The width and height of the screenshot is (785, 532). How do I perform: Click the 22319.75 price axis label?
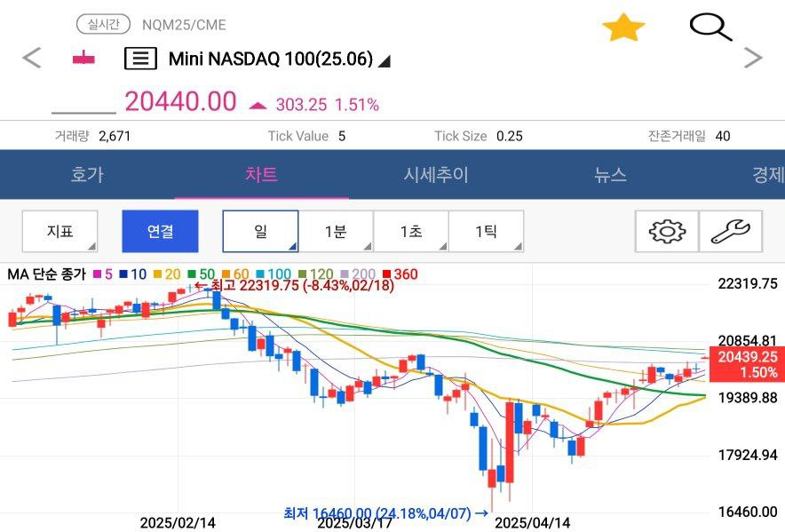pos(748,284)
